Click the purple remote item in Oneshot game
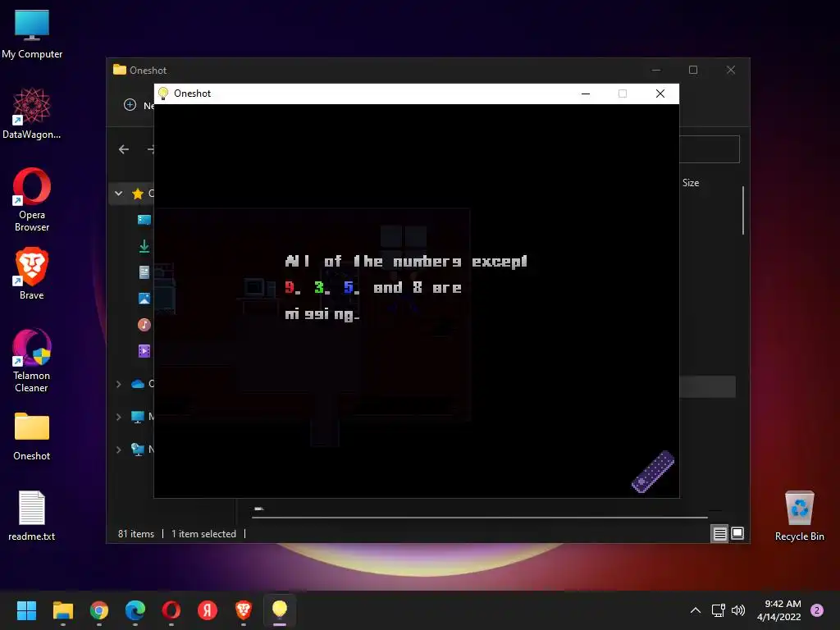840x630 pixels. (x=653, y=472)
